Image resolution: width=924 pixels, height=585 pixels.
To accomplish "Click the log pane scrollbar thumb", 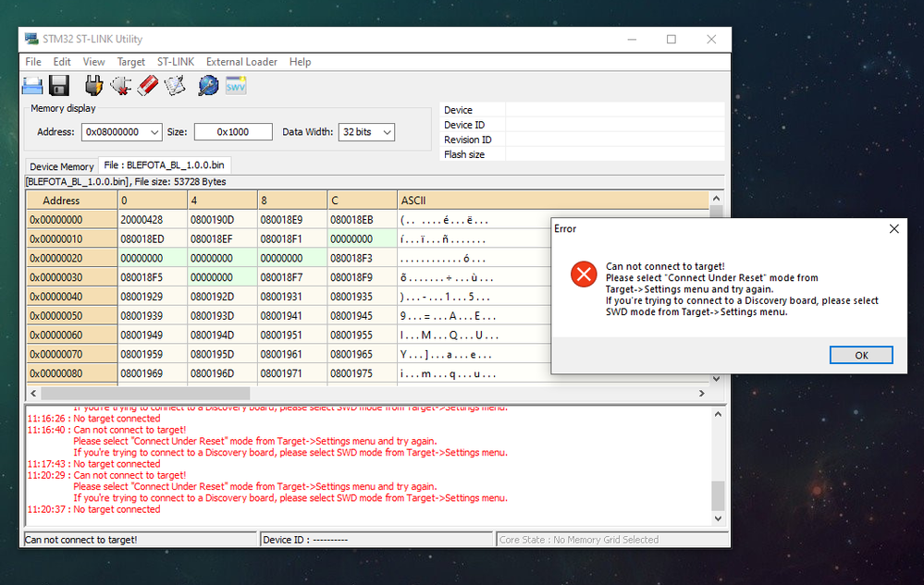I will click(718, 496).
